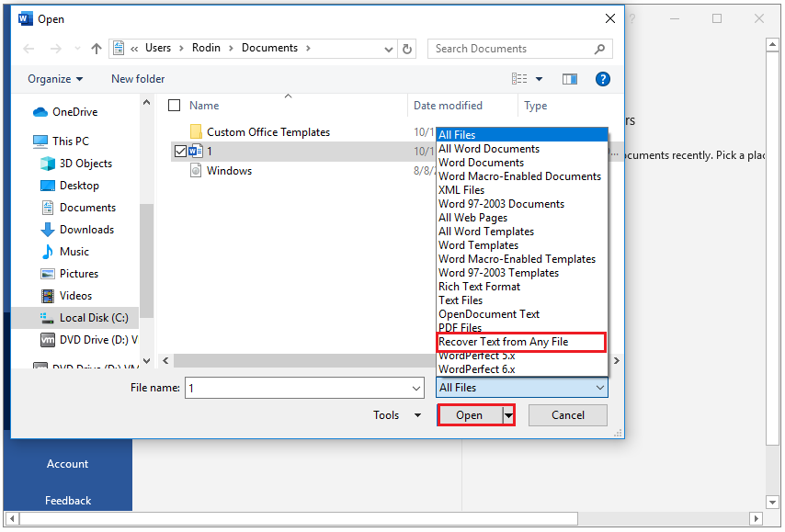
Task: Open the address bar history dropdown
Action: tap(389, 49)
